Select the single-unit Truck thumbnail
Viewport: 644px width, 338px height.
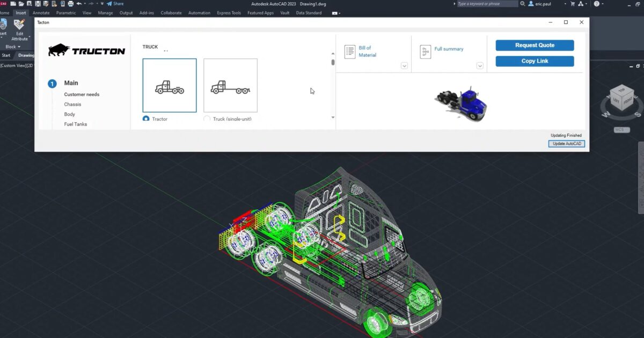tap(231, 85)
